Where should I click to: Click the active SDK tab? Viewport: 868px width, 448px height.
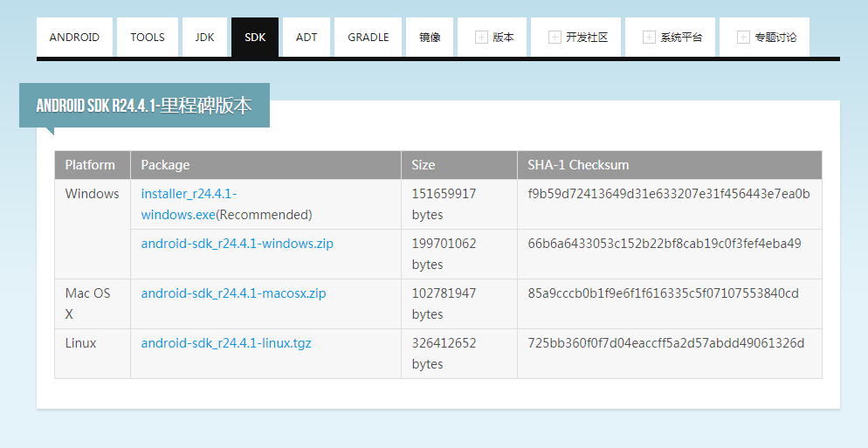pyautogui.click(x=255, y=37)
